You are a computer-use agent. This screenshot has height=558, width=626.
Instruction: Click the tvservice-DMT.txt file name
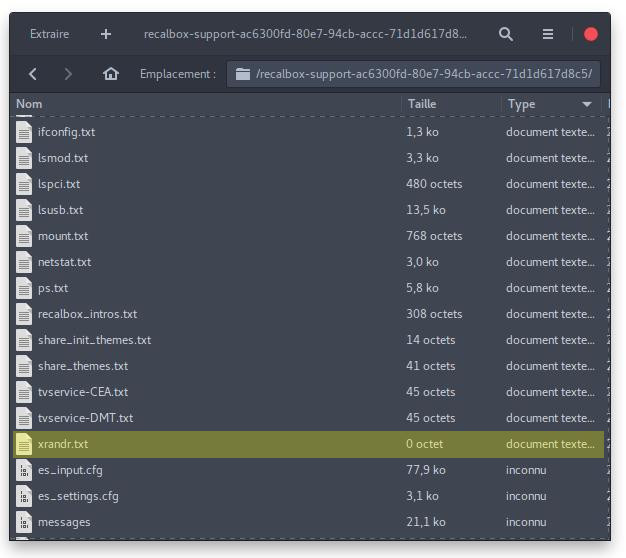[85, 418]
